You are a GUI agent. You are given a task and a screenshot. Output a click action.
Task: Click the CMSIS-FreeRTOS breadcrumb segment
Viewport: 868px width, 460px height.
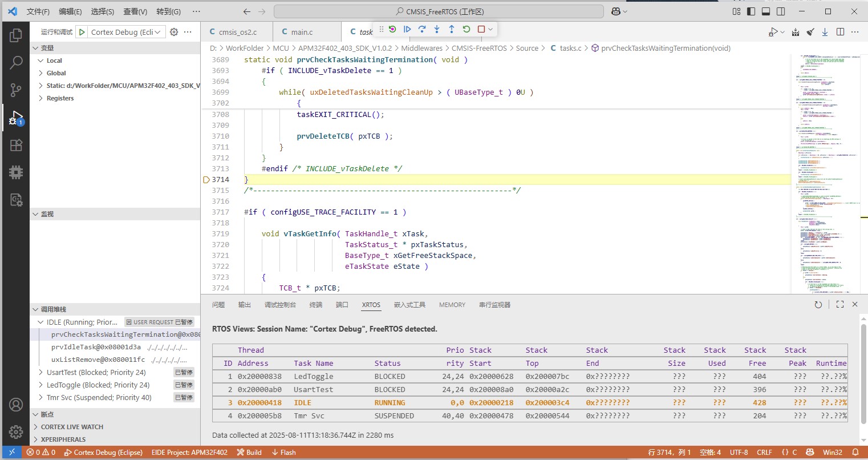click(479, 48)
